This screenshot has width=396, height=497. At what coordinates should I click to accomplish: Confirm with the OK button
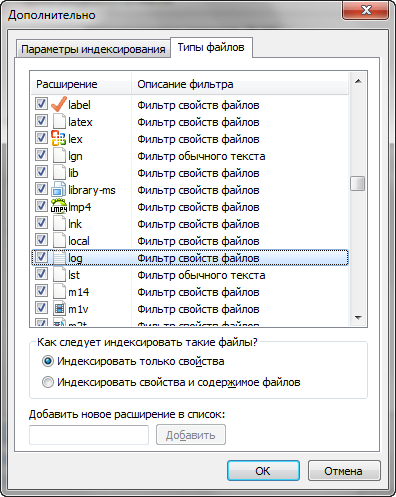[263, 471]
